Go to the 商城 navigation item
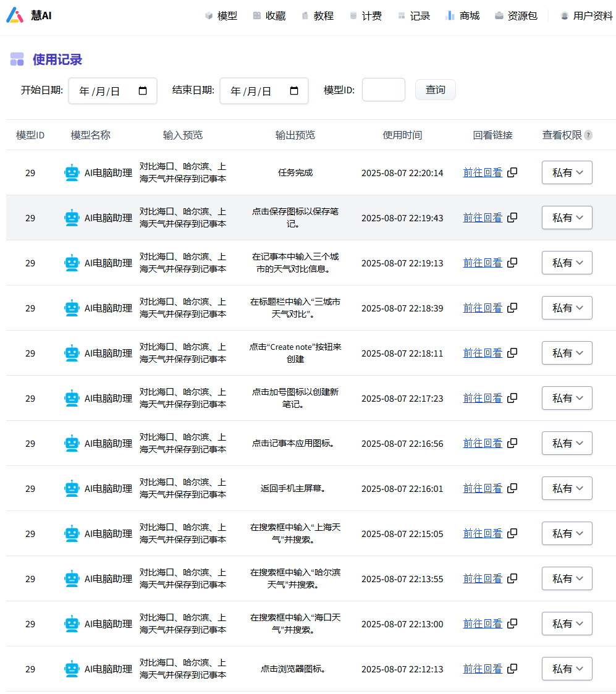Viewport: 616px width, 694px height. click(x=462, y=16)
